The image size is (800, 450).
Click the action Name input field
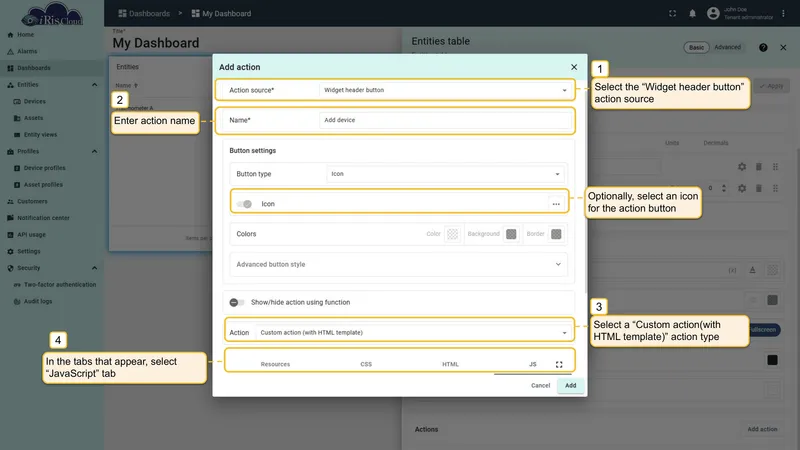(445, 120)
